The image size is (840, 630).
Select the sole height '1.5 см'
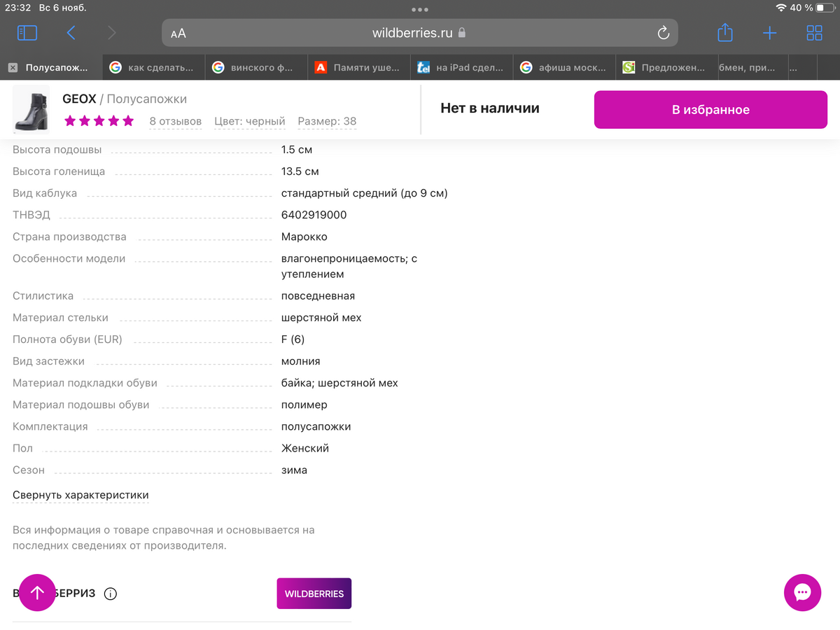pos(297,150)
